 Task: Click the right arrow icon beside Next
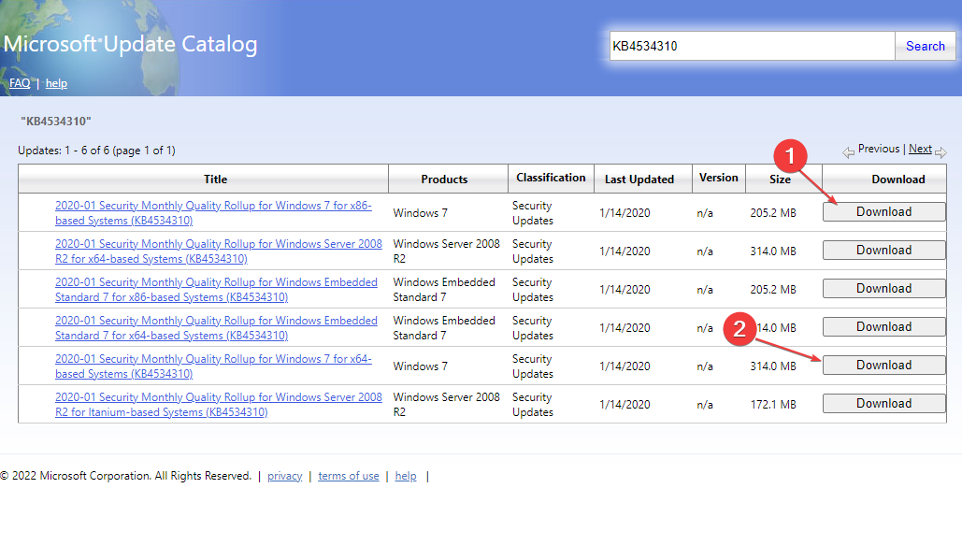pyautogui.click(x=940, y=152)
